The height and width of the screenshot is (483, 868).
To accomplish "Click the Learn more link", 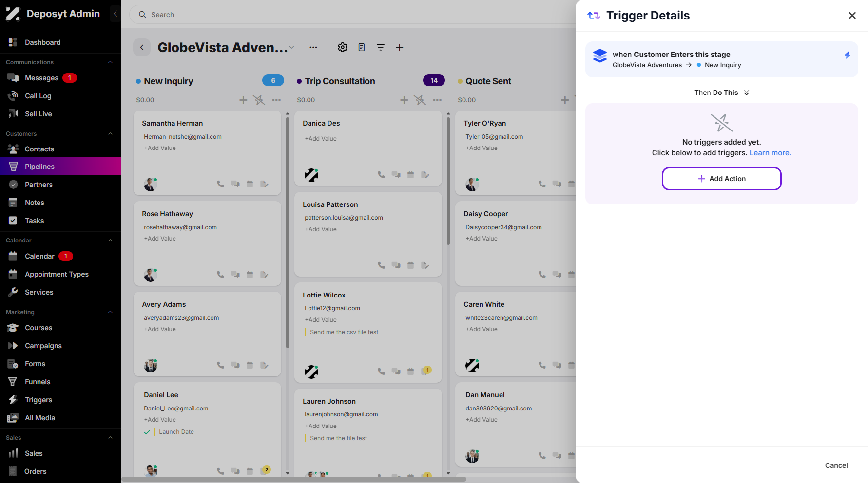I will click(x=770, y=153).
